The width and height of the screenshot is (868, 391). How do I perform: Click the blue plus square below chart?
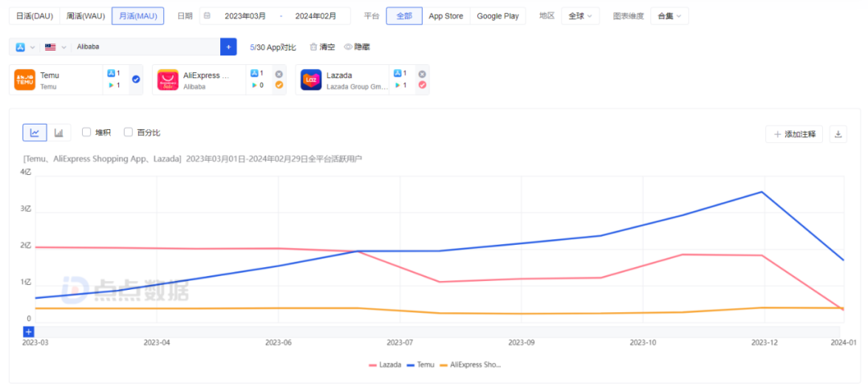click(29, 332)
